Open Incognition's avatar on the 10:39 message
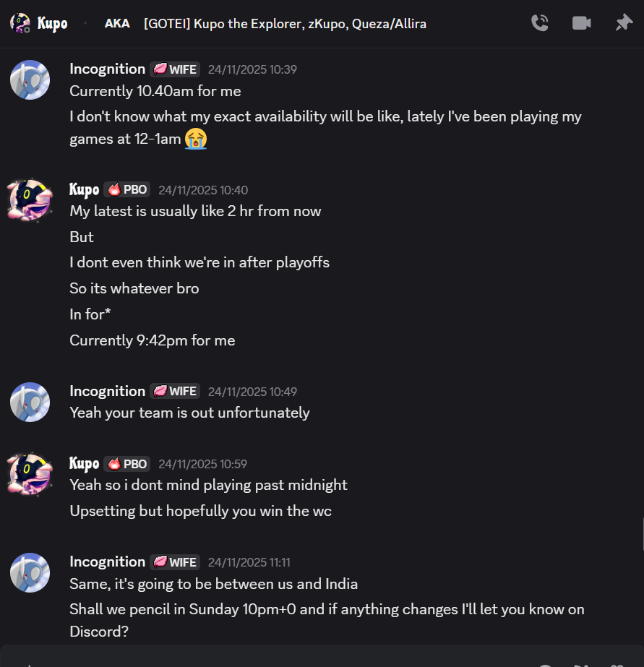The height and width of the screenshot is (667, 644). click(x=30, y=79)
